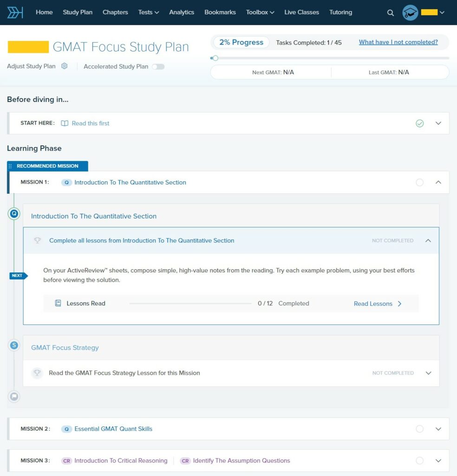Click the progress slider handle
Viewport: 457px width, 476px height.
point(215,58)
